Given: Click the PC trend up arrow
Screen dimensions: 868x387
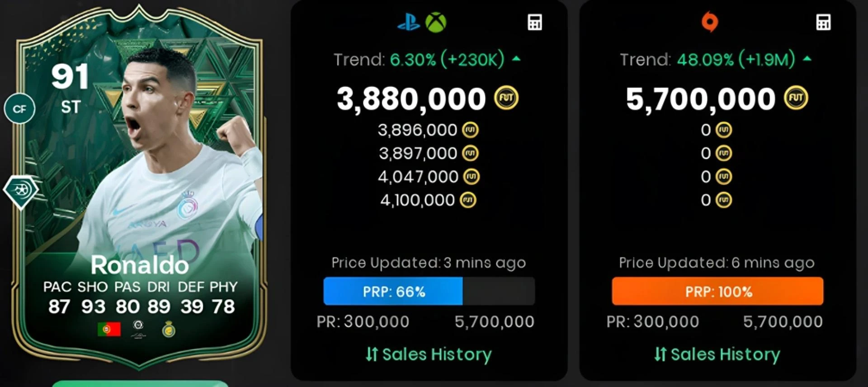Looking at the screenshot, I should [807, 59].
